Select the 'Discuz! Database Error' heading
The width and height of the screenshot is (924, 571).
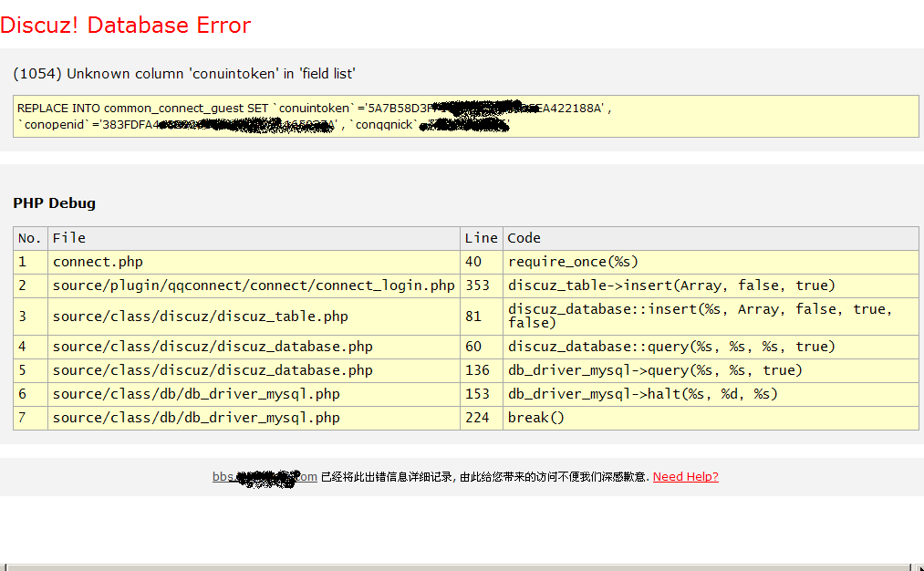click(126, 25)
